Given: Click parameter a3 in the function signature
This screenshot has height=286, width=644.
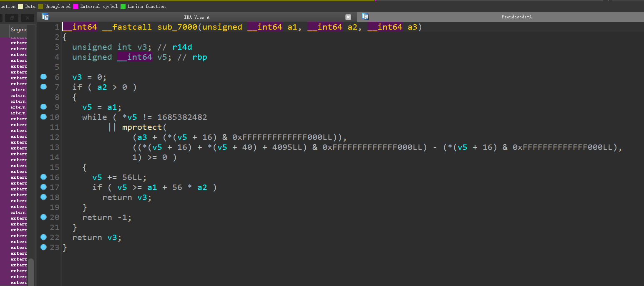Looking at the screenshot, I should [x=412, y=27].
